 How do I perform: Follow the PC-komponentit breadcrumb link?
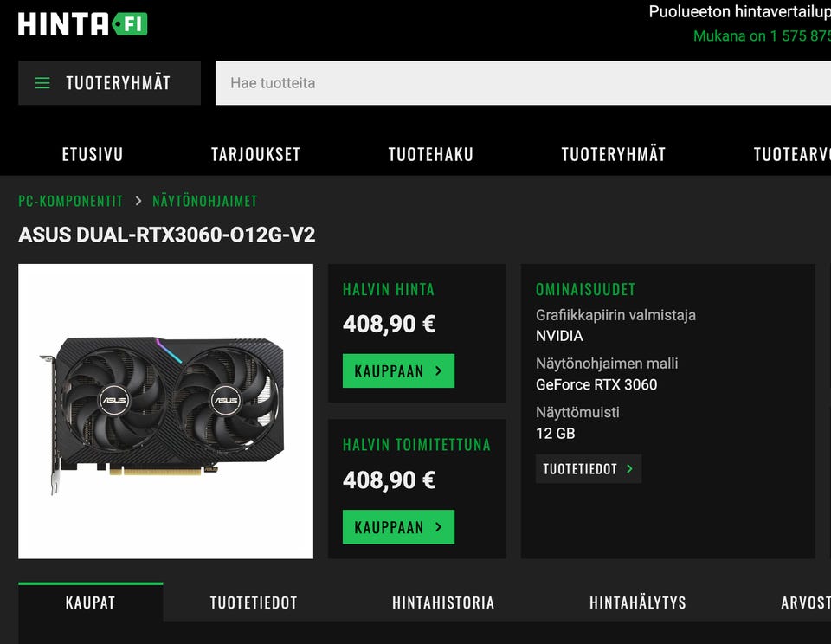(x=70, y=201)
